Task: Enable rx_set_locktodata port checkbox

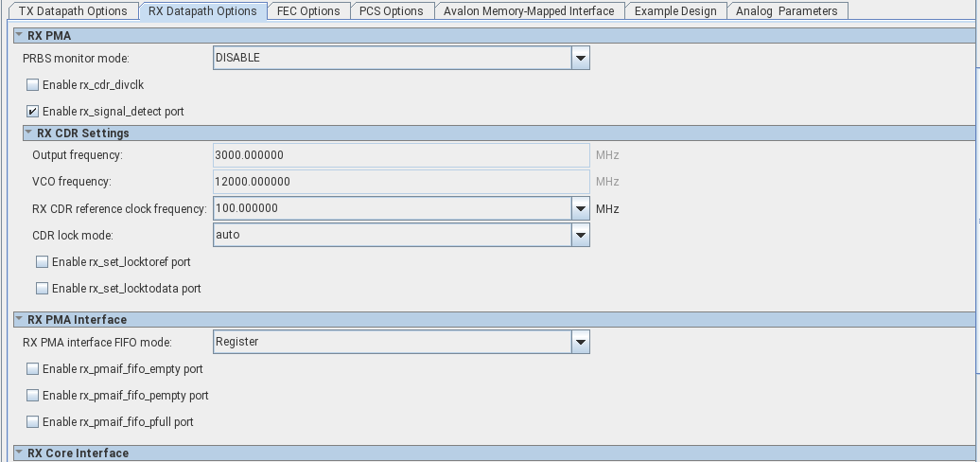Action: [x=42, y=289]
